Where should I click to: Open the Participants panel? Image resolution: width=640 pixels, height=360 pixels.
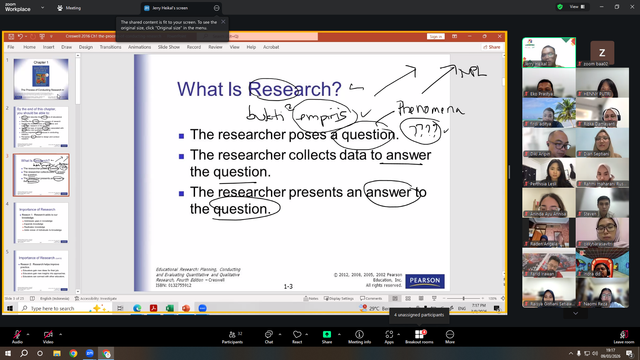pos(232,337)
